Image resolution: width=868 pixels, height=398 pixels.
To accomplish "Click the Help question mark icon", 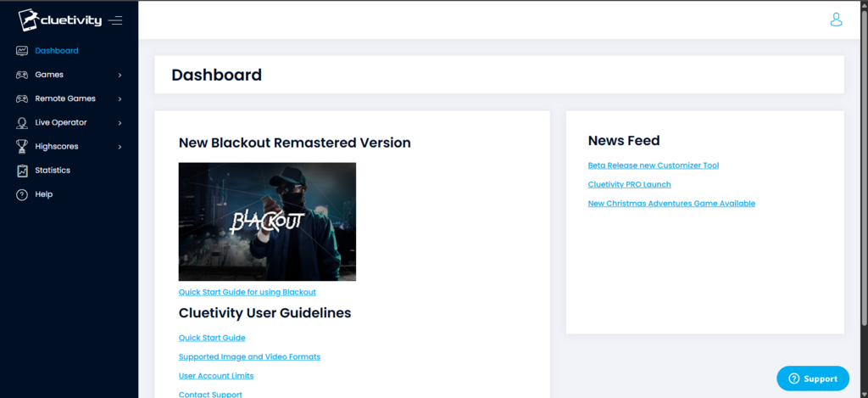I will (22, 194).
